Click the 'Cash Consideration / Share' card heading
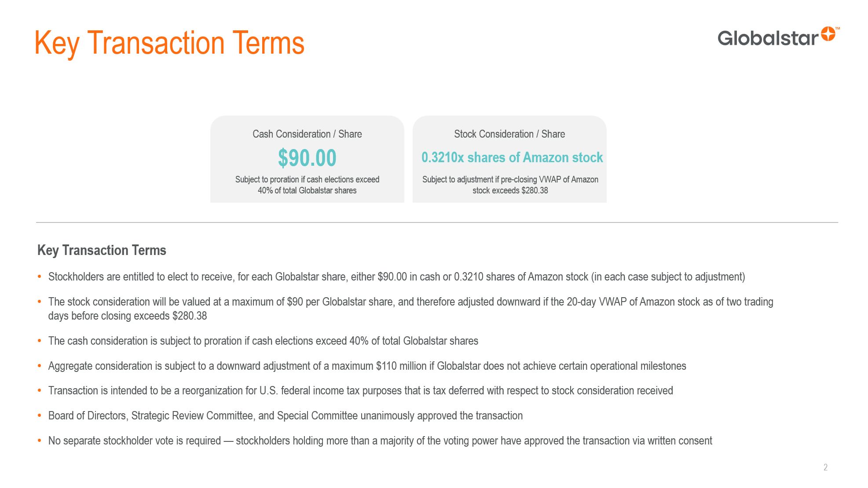 [x=307, y=134]
